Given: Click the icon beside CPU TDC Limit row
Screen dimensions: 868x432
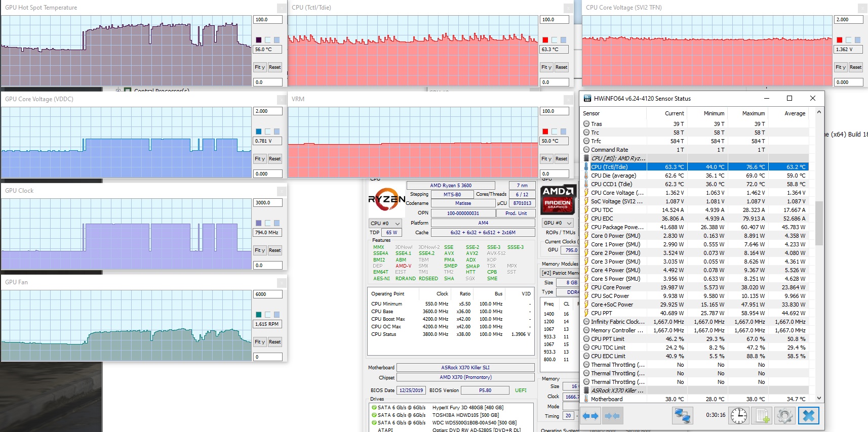Looking at the screenshot, I should tap(586, 348).
